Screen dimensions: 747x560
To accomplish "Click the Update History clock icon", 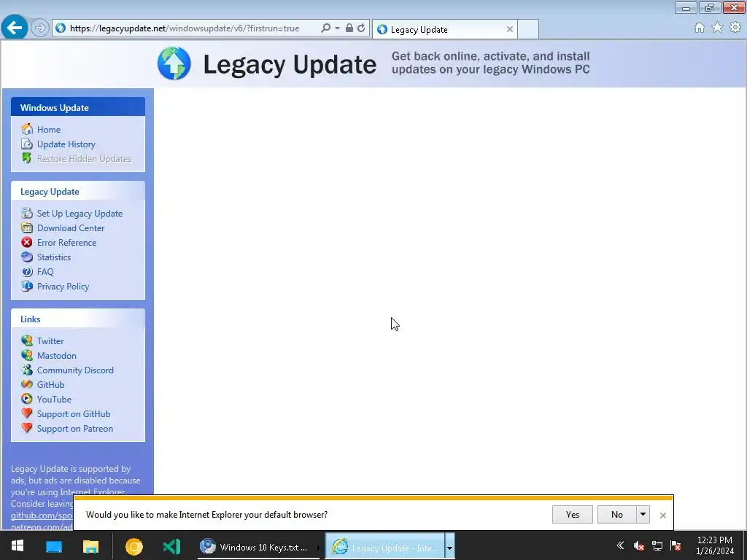I will (27, 144).
